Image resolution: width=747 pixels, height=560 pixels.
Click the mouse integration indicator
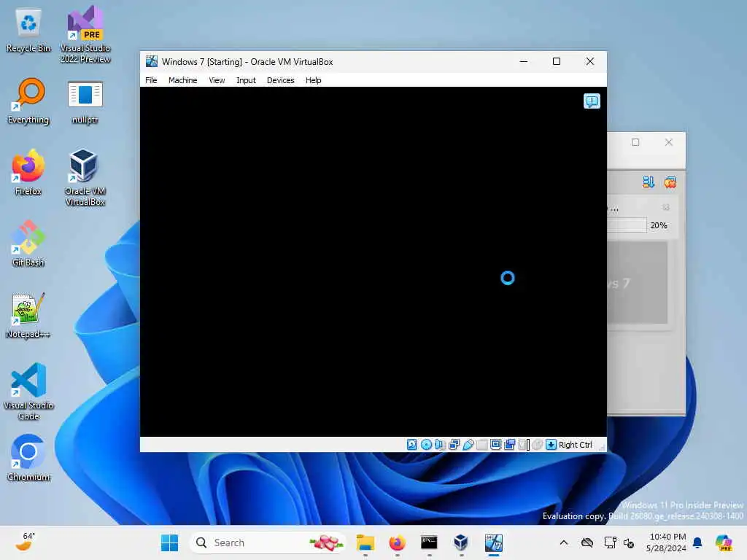[x=538, y=445]
